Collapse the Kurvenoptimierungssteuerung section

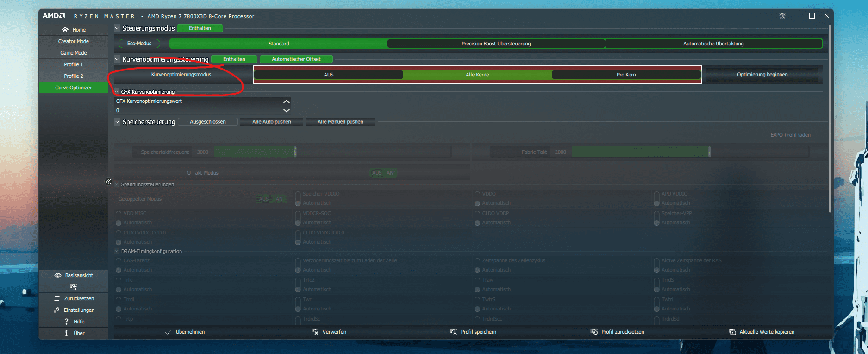(x=117, y=59)
